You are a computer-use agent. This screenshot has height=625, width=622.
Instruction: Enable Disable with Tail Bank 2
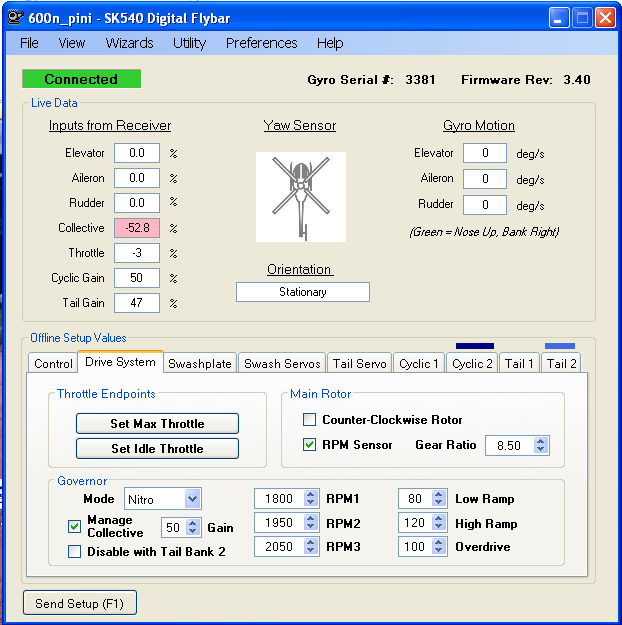click(75, 551)
